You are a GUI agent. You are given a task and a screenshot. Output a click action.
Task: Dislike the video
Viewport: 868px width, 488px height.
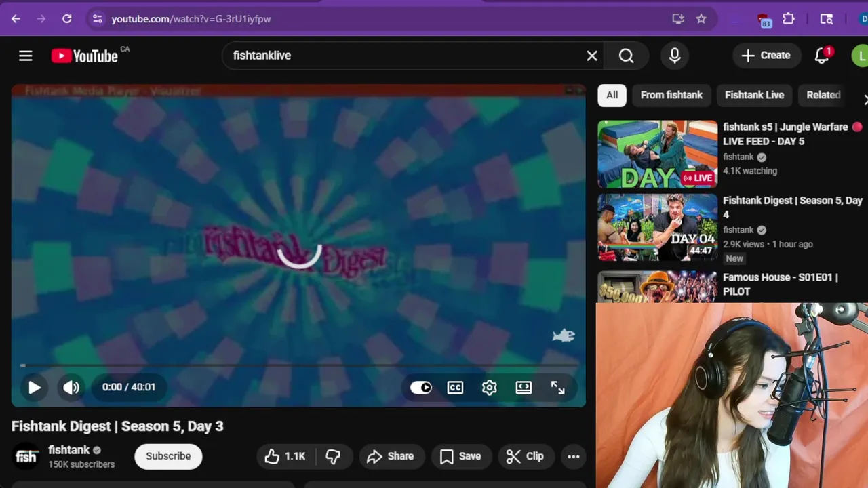pyautogui.click(x=333, y=456)
